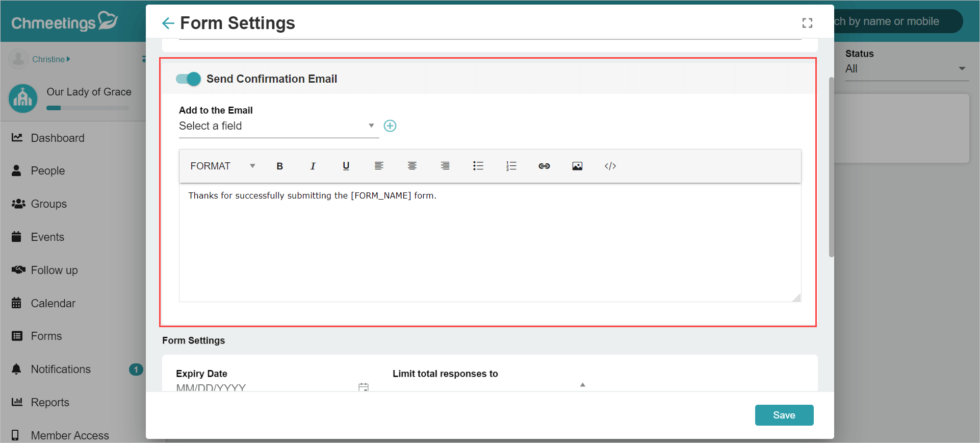Click the Notifications count badge
This screenshot has height=443, width=980.
click(136, 370)
